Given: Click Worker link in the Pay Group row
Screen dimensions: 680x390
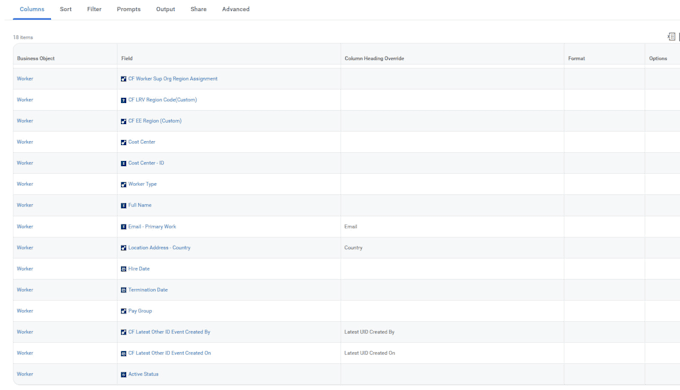Looking at the screenshot, I should [x=25, y=311].
